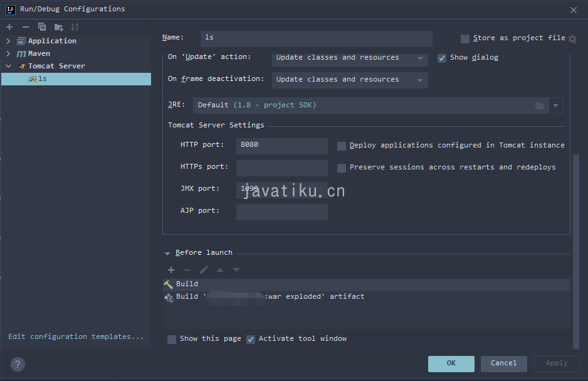Expand the Maven tree node

click(8, 54)
